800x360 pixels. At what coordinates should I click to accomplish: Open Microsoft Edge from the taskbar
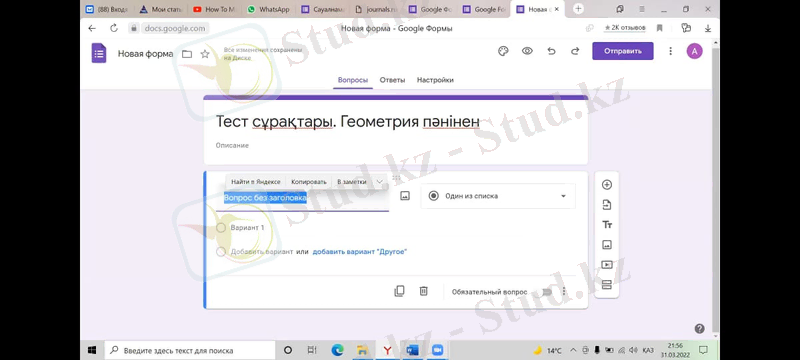(x=338, y=350)
